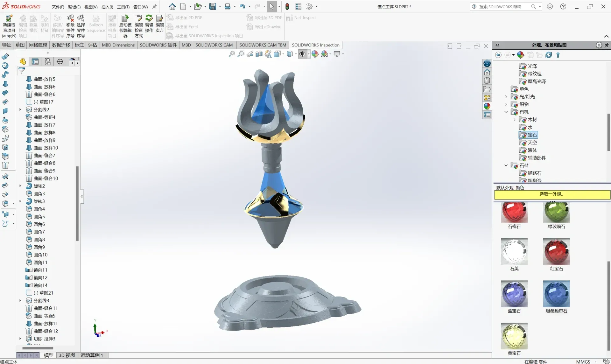The image size is (611, 364).
Task: Toggle the left panel collapse button in viewport
Action: click(450, 46)
